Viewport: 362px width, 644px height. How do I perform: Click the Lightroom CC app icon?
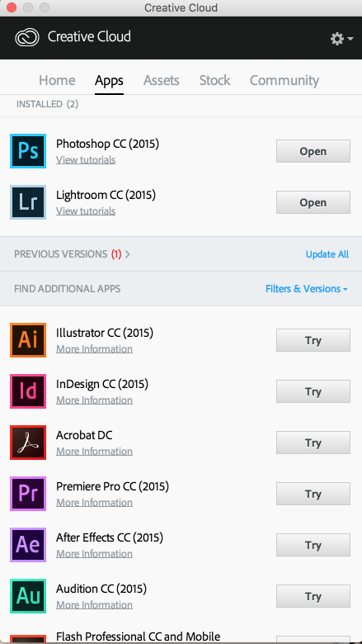pos(28,202)
